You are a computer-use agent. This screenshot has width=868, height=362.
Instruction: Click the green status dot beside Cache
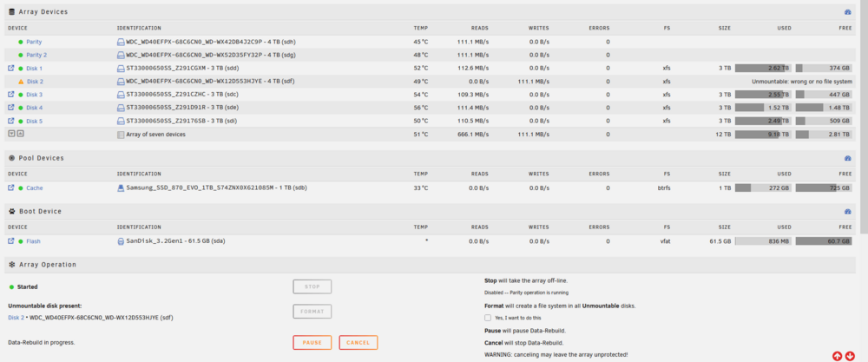pyautogui.click(x=21, y=188)
